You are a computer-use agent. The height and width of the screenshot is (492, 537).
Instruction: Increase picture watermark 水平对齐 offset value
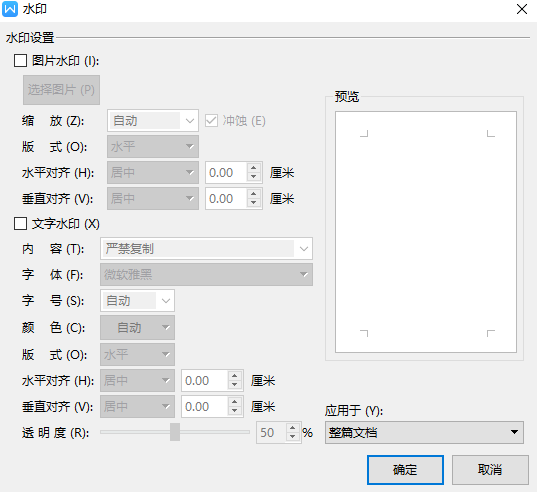[x=253, y=168]
